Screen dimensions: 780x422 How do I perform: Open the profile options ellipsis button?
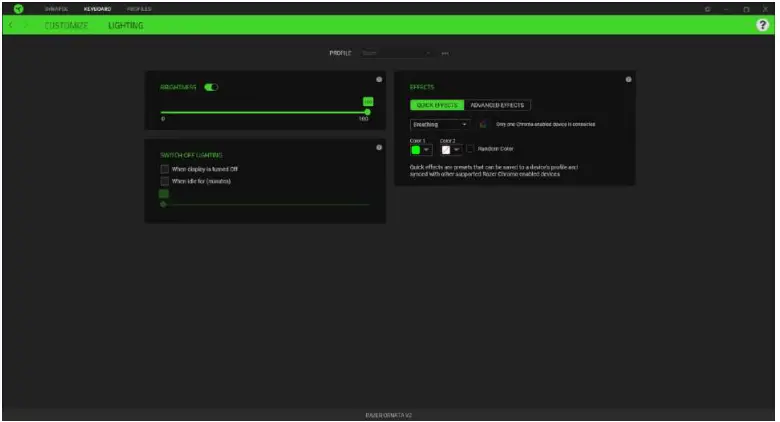(x=445, y=53)
